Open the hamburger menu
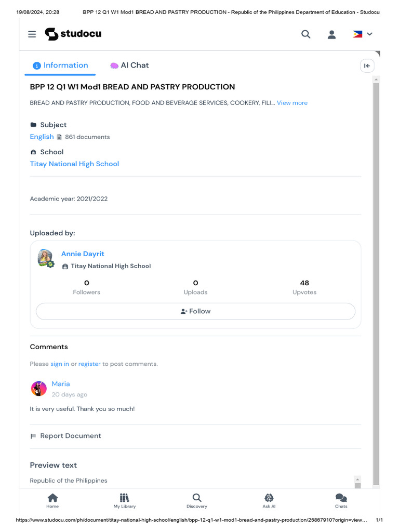The width and height of the screenshot is (399, 532). click(x=32, y=34)
